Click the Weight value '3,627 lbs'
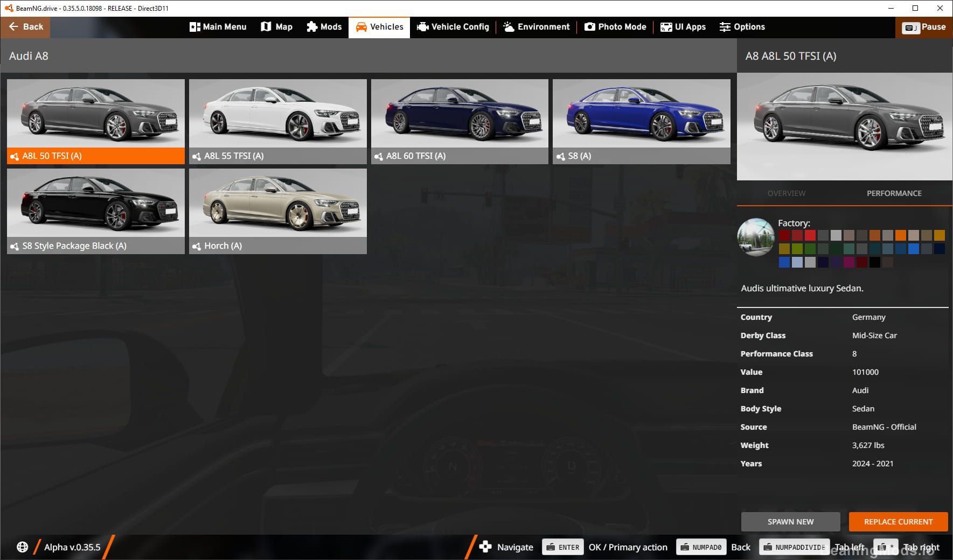 tap(868, 445)
